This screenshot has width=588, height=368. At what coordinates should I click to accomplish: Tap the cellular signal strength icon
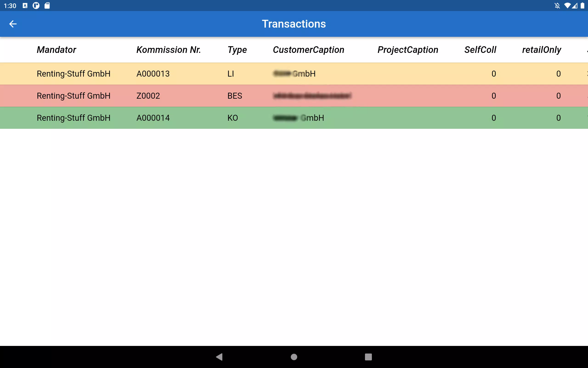pos(574,5)
